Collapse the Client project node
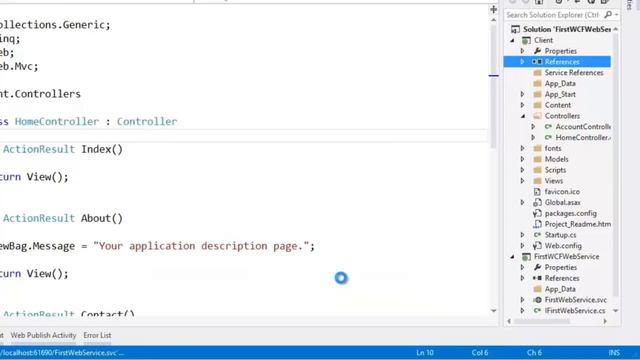This screenshot has width=640, height=360. click(x=512, y=40)
